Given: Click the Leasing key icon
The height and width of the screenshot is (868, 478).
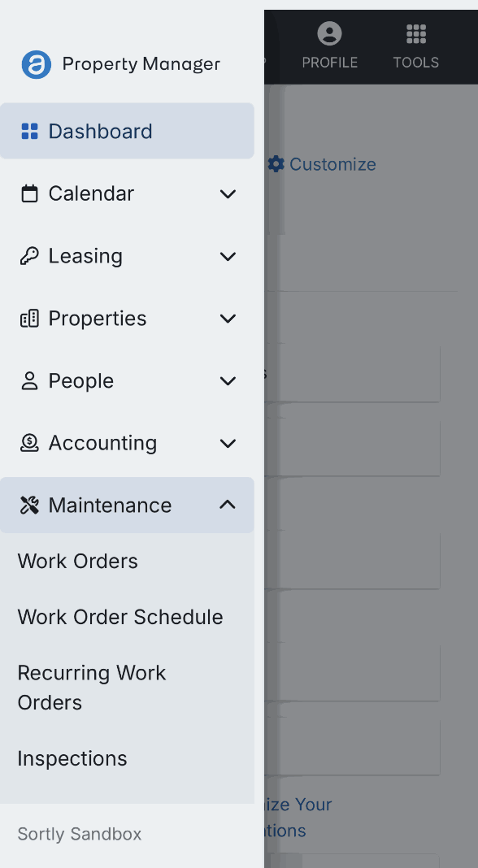Looking at the screenshot, I should click(29, 256).
